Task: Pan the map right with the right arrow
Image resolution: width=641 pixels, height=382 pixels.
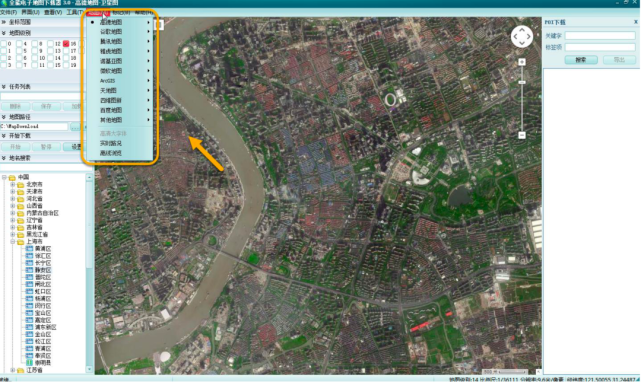Action: [x=529, y=36]
